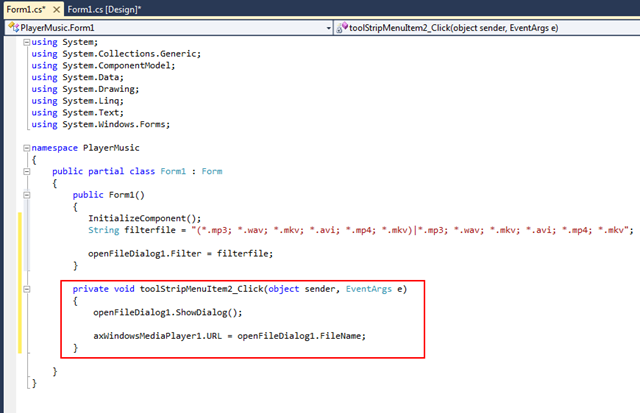Click the filter string literal with *.mp3

click(411, 230)
